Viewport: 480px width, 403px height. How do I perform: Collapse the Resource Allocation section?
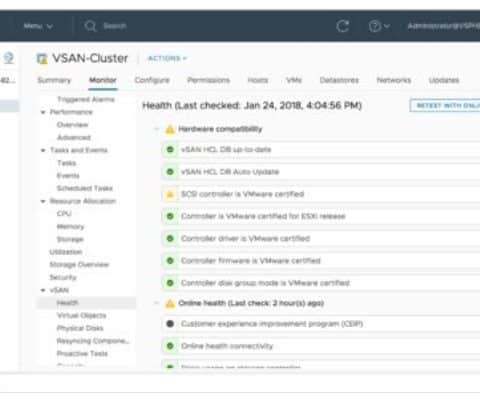coord(43,201)
